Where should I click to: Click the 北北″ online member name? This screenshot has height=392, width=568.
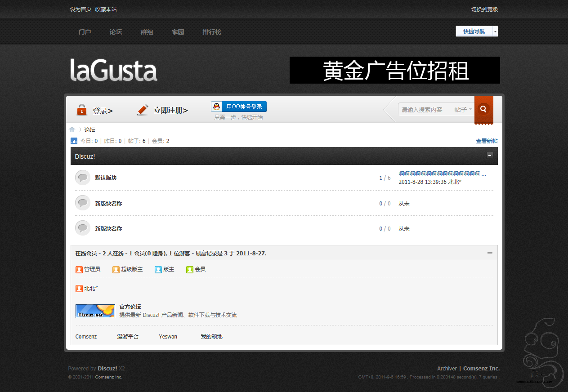[91, 289]
